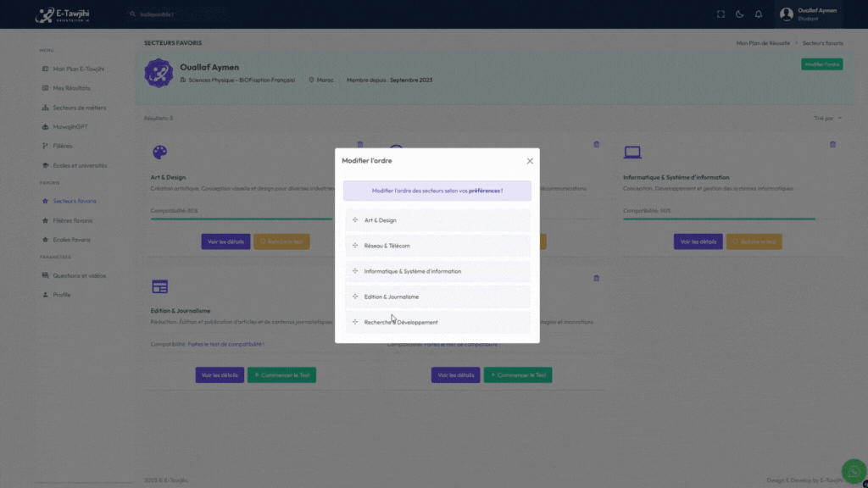Go to MawajihGPT in sidebar
Screen dimensions: 868x488
tap(70, 127)
